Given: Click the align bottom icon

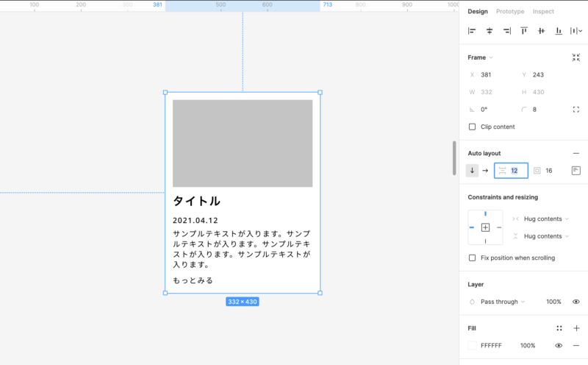Looking at the screenshot, I should pos(559,31).
